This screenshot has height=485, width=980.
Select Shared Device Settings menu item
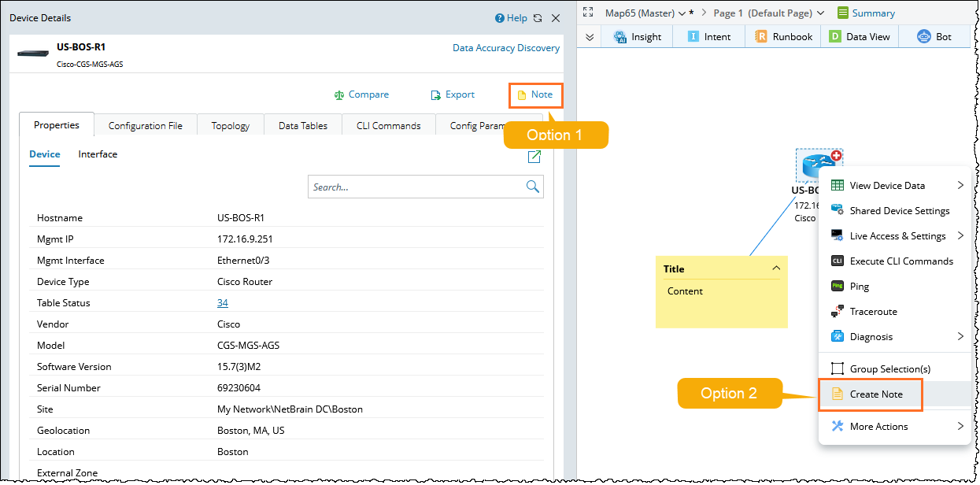click(897, 211)
